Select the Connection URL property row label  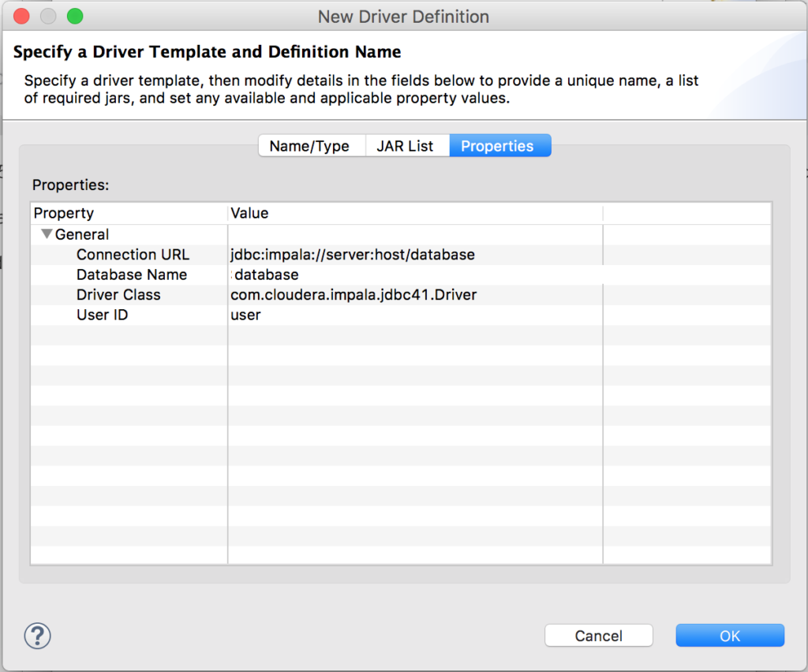pyautogui.click(x=133, y=255)
